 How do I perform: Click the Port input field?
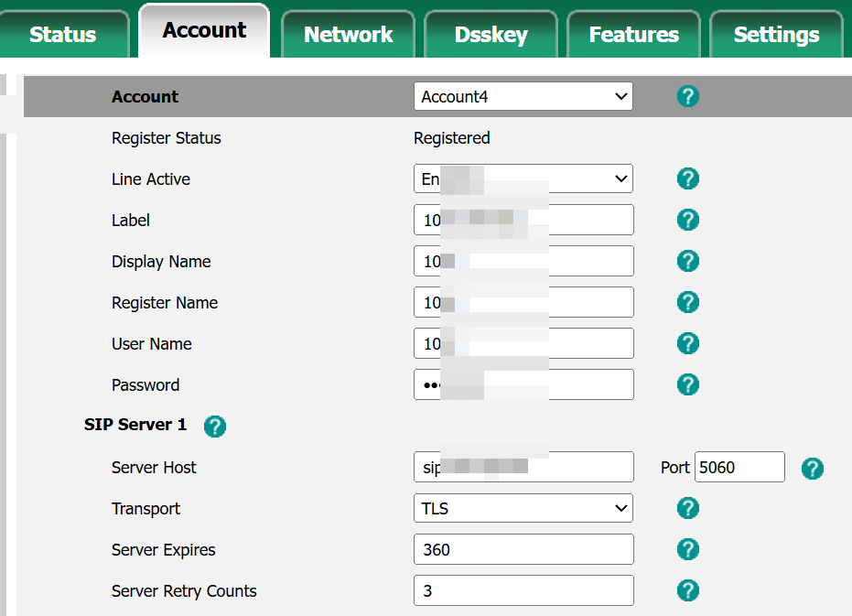(x=739, y=467)
